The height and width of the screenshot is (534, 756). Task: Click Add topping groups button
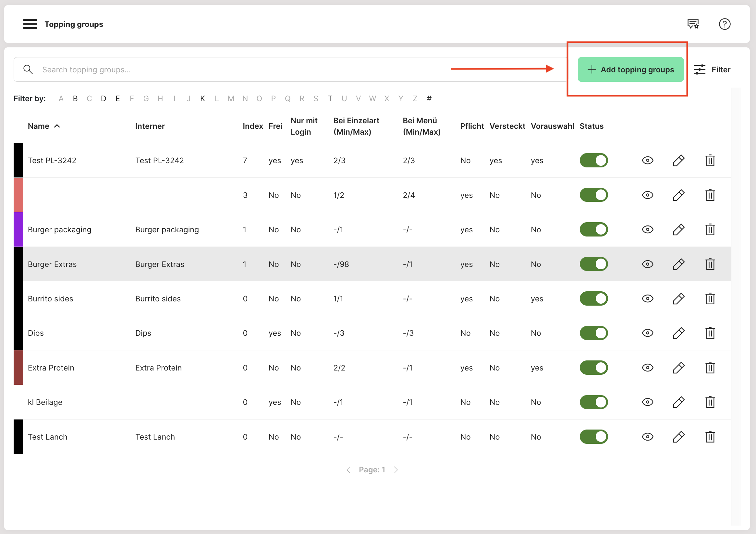tap(630, 69)
